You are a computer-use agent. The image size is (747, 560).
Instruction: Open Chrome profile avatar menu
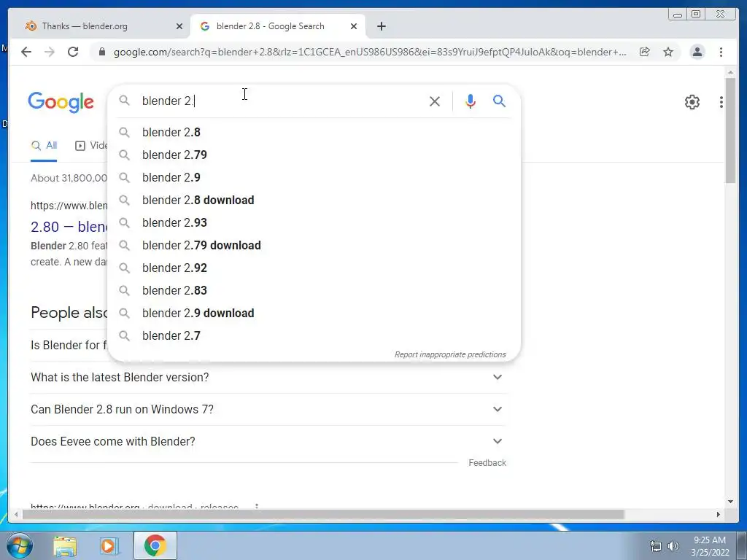(697, 52)
